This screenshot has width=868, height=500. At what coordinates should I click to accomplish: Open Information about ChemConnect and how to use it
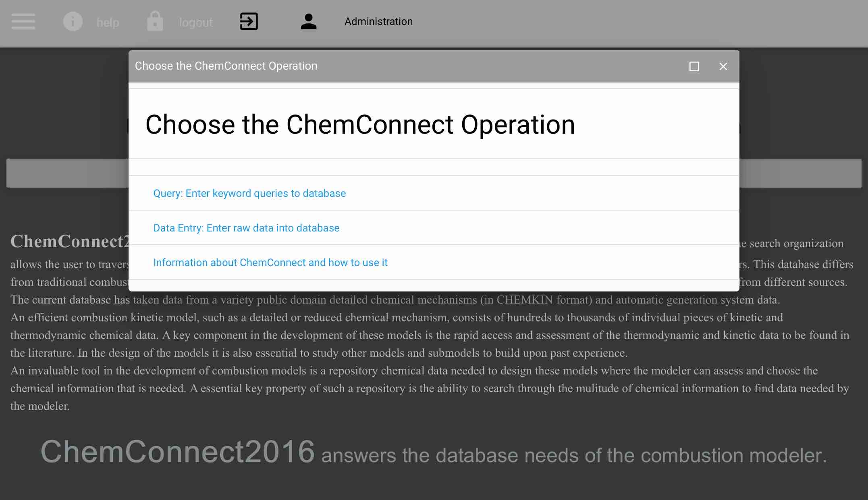tap(270, 262)
